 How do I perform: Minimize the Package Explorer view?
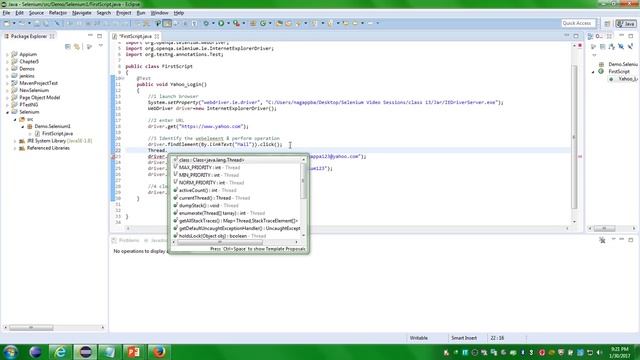(90, 36)
